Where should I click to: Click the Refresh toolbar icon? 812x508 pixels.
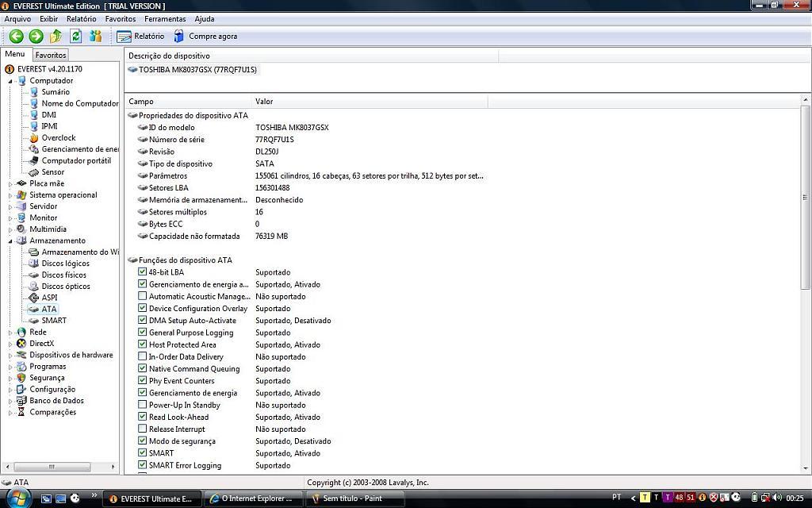[x=75, y=37]
